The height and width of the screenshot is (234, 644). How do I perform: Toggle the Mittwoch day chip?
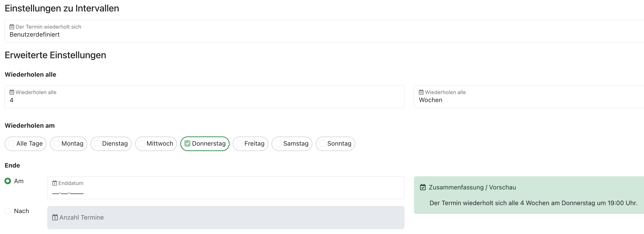click(x=156, y=144)
